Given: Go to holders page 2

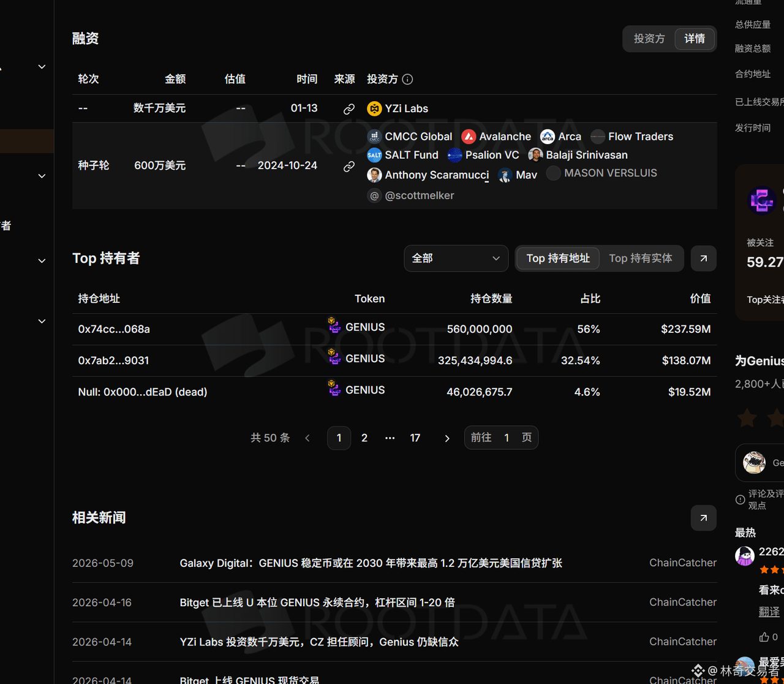Looking at the screenshot, I should click(364, 438).
